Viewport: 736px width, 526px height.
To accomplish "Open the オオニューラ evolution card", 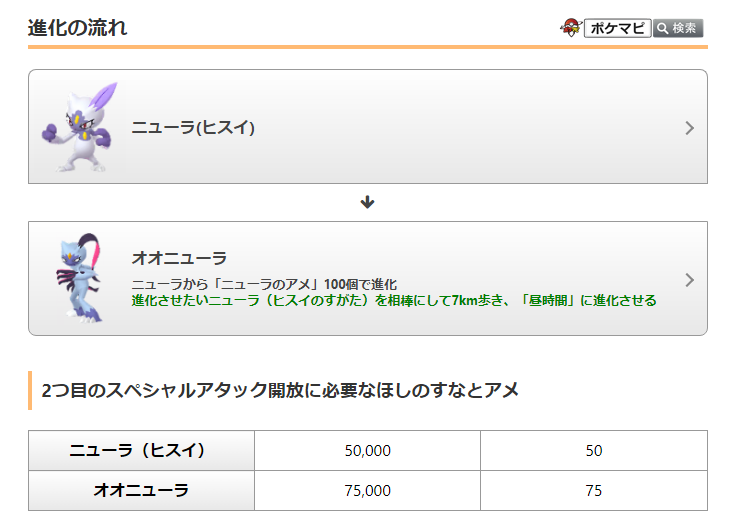I will 368,278.
